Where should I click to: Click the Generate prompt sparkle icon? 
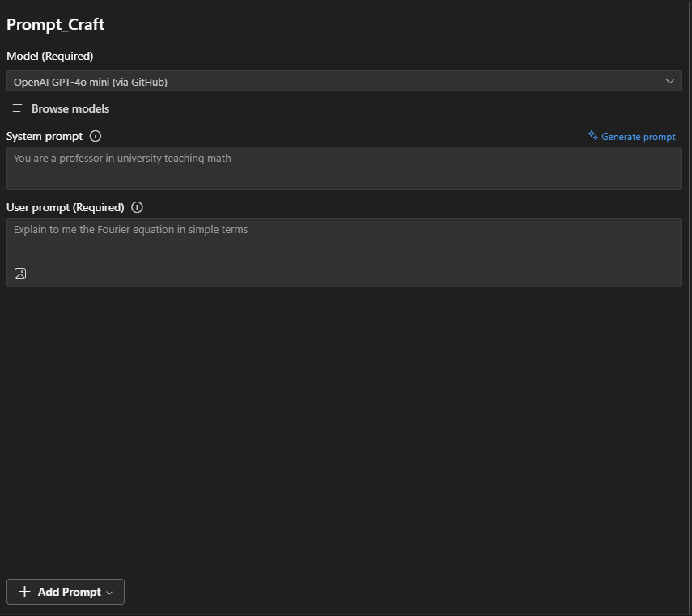pyautogui.click(x=593, y=136)
